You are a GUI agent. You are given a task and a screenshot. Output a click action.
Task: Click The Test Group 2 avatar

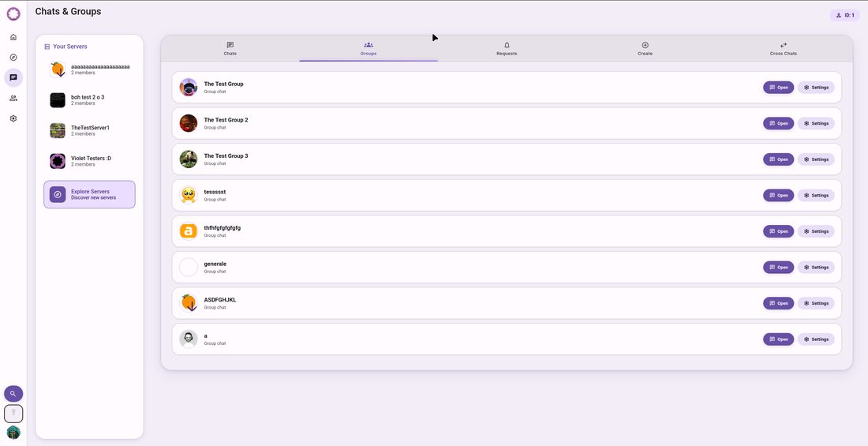[x=189, y=124]
